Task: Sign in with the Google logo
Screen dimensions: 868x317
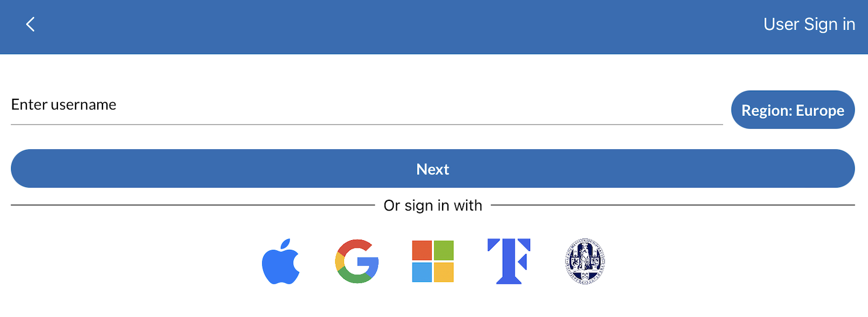Action: pos(357,261)
